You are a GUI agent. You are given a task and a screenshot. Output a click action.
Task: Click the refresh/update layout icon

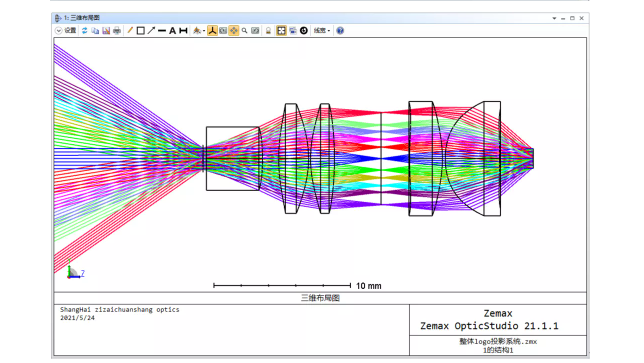tap(85, 30)
